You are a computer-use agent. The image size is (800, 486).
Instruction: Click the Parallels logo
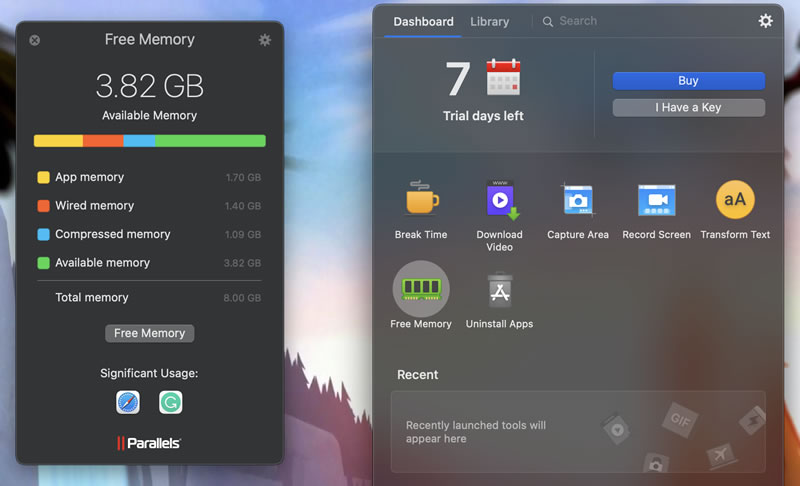[149, 443]
